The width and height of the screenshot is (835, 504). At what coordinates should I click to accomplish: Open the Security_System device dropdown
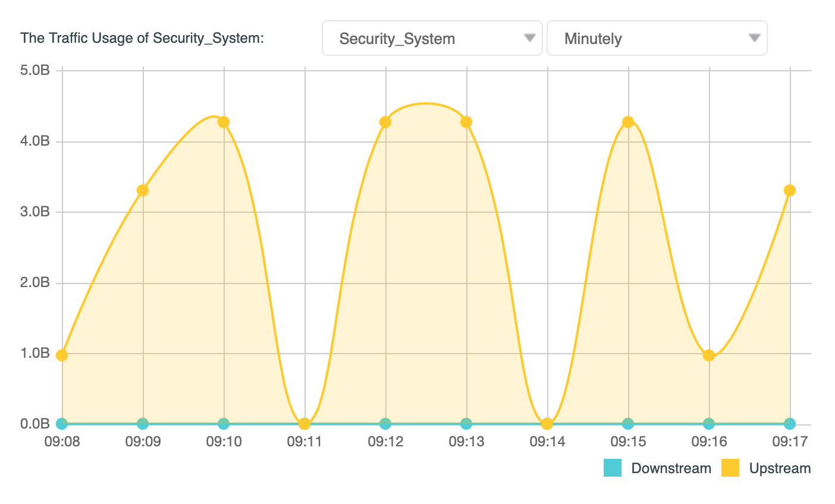tap(431, 39)
